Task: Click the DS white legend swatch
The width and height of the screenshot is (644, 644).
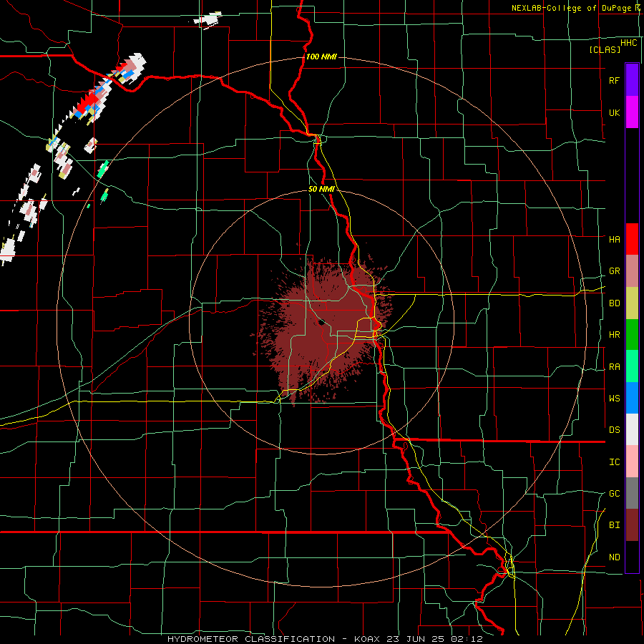Action: pyautogui.click(x=632, y=429)
